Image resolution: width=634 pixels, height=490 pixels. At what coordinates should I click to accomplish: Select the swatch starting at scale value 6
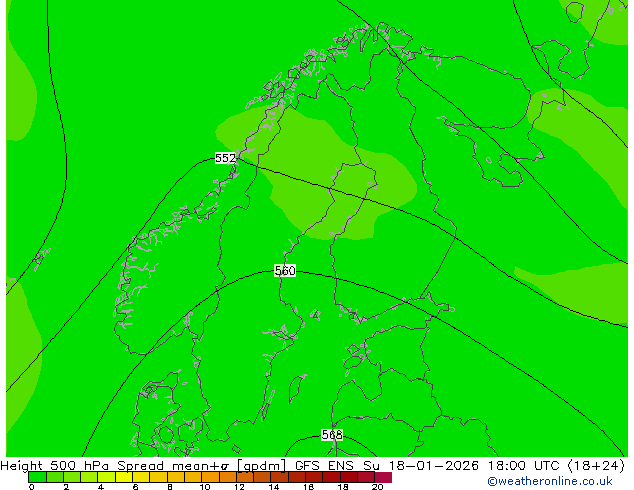142,477
